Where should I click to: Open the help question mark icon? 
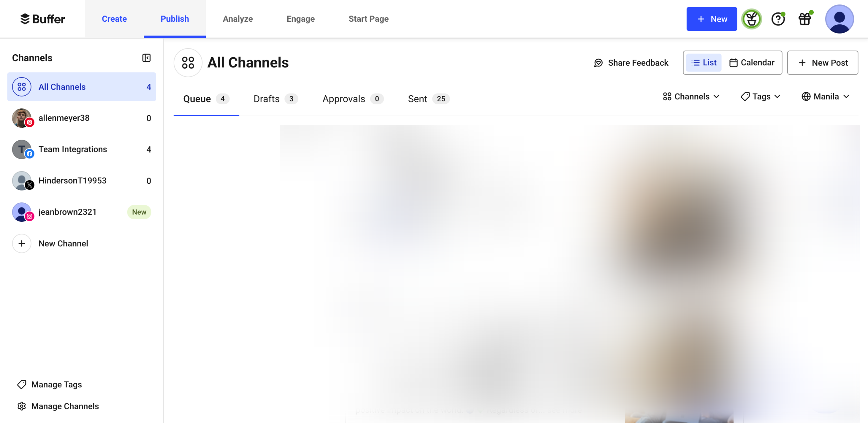[x=778, y=19]
